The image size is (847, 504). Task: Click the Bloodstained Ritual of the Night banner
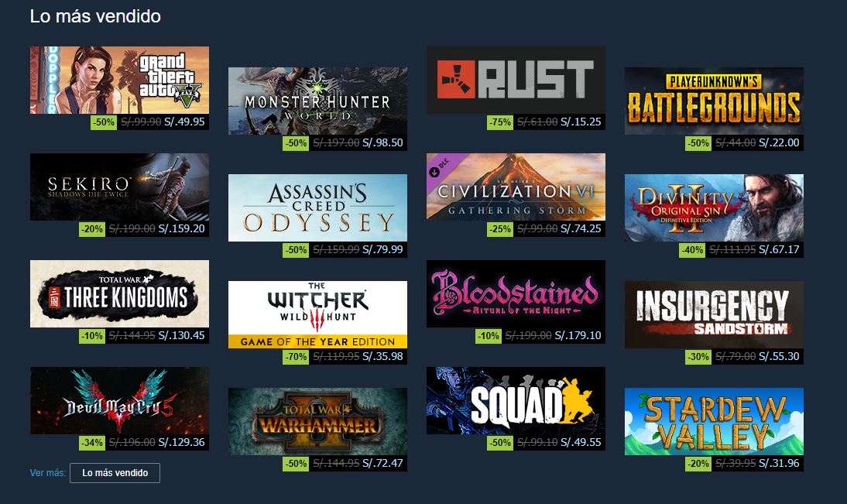516,294
